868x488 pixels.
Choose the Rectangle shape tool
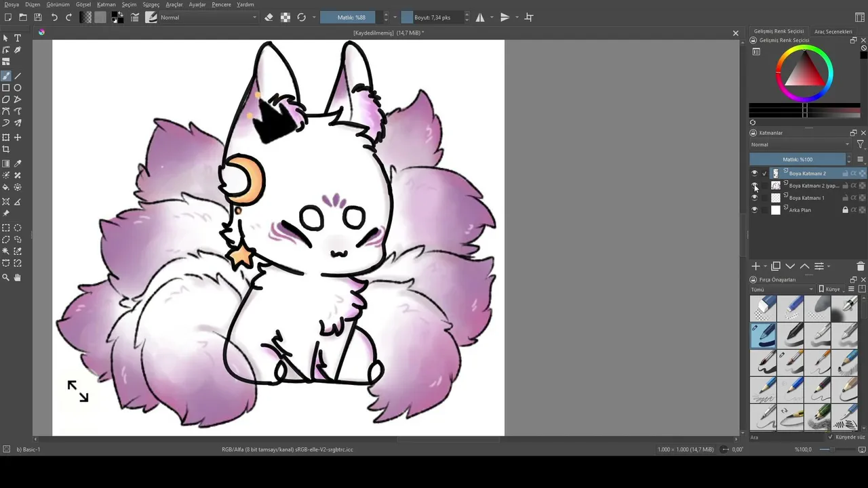[x=6, y=87]
